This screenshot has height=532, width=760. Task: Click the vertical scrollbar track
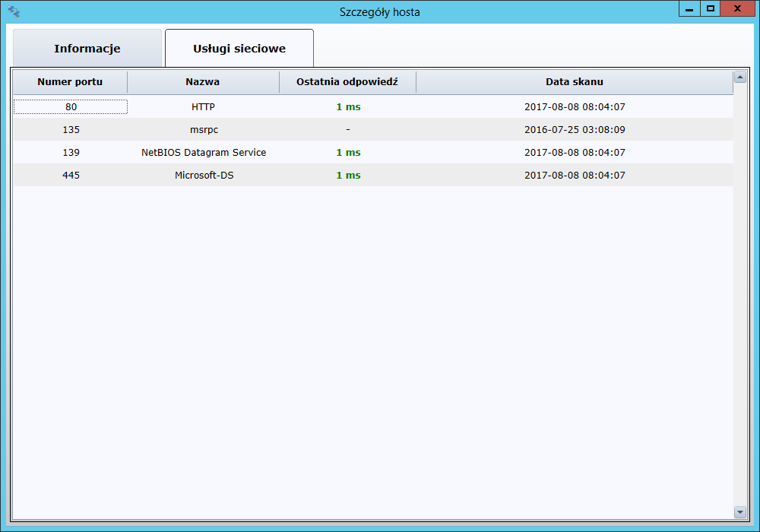coord(739,304)
